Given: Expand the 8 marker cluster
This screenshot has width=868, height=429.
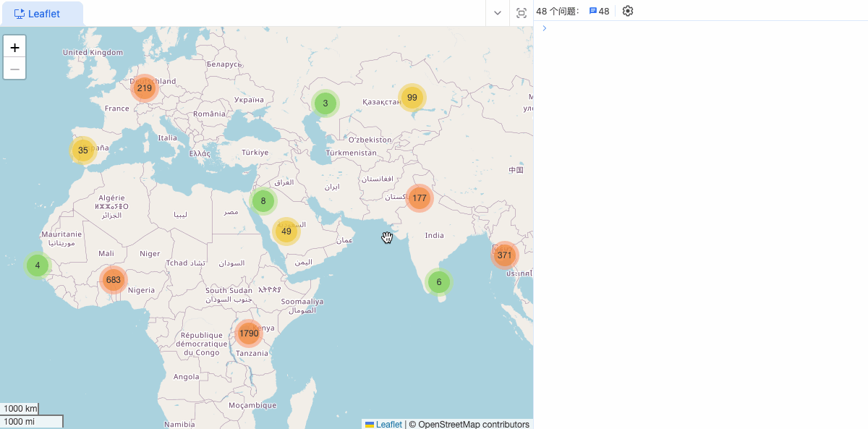Looking at the screenshot, I should coord(263,201).
